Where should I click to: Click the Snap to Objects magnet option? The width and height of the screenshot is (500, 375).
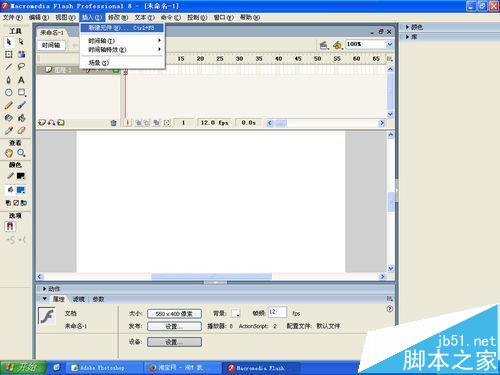10,227
